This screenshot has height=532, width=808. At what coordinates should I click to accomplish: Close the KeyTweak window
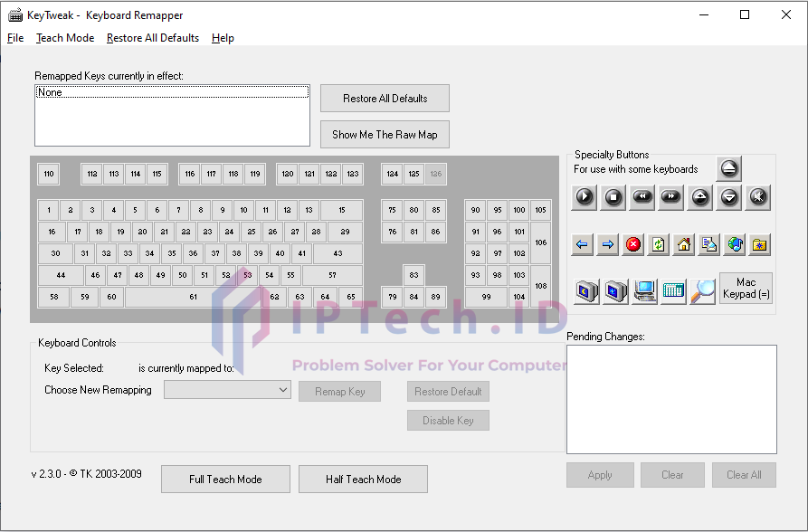click(786, 15)
